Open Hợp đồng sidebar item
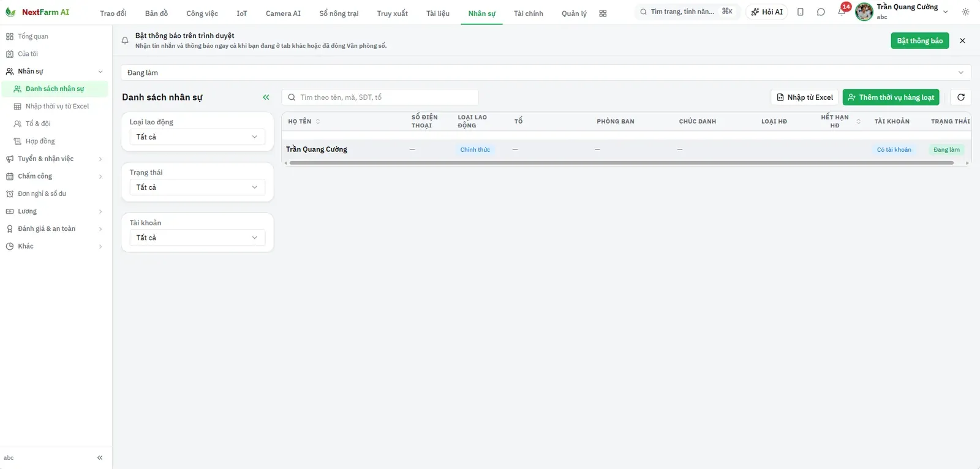The image size is (980, 469). coord(54,141)
